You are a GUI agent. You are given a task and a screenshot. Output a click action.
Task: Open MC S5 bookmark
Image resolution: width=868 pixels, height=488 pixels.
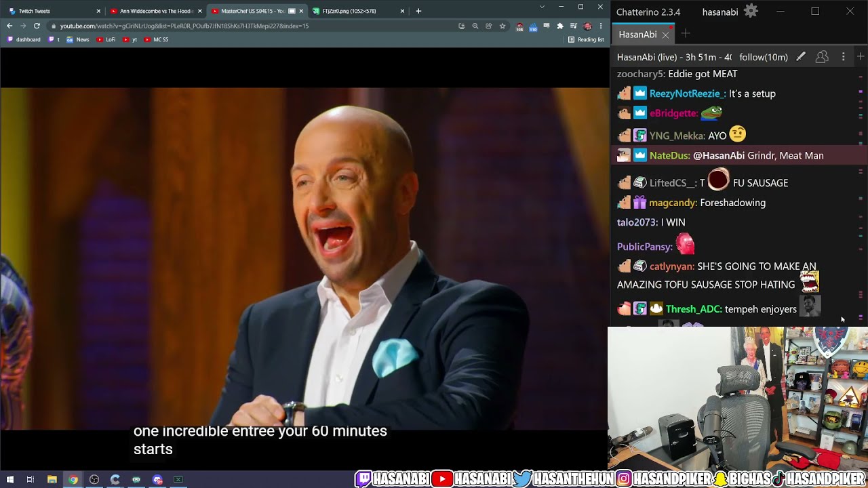point(157,39)
